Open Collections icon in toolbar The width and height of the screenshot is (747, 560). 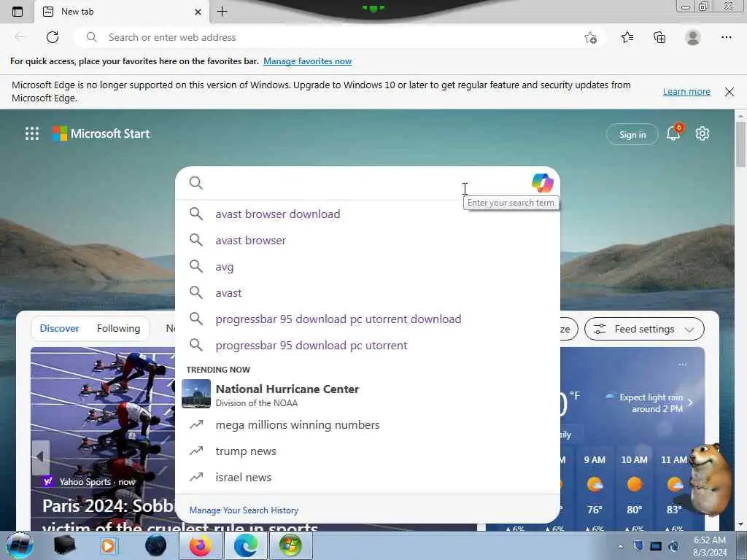coord(659,37)
